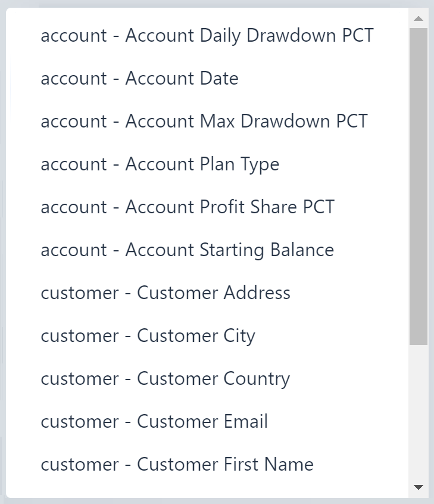Choose the Customer Address option
This screenshot has height=504, width=434.
click(x=166, y=293)
